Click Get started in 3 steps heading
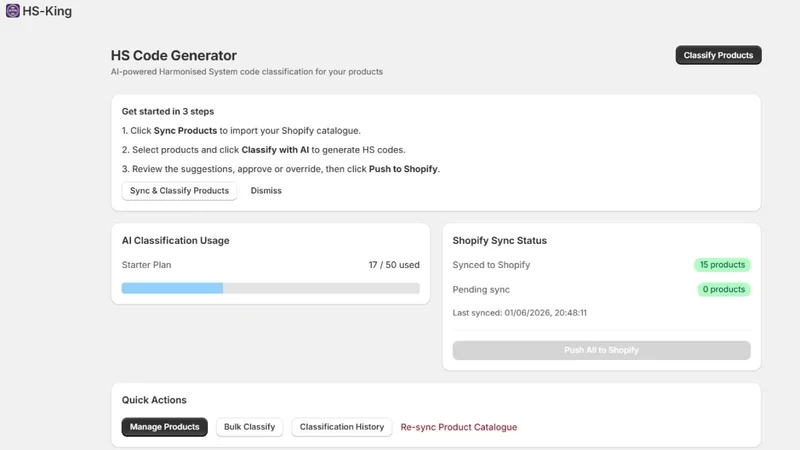The width and height of the screenshot is (800, 450). coord(168,111)
